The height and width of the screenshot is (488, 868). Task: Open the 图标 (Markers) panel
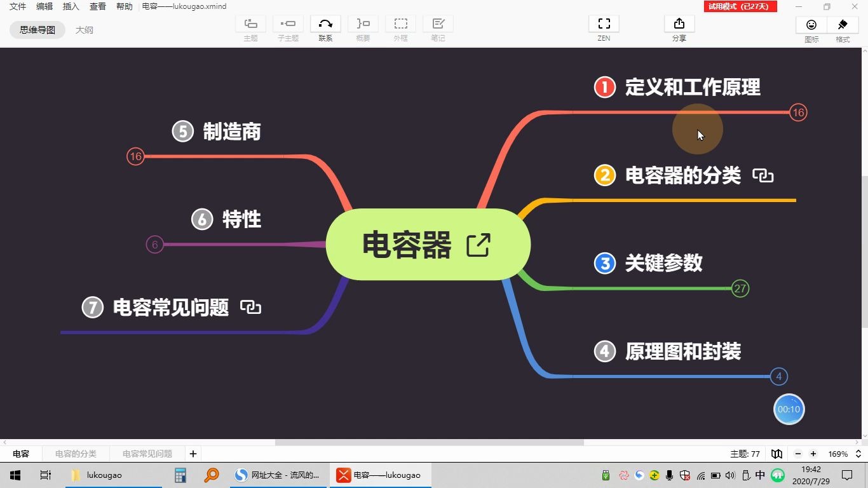811,25
